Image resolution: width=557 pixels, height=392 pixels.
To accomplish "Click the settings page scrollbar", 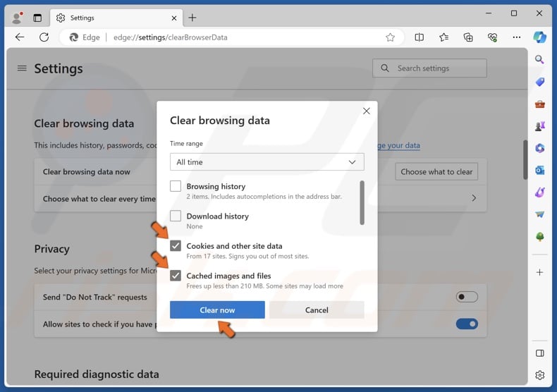I will pyautogui.click(x=525, y=160).
